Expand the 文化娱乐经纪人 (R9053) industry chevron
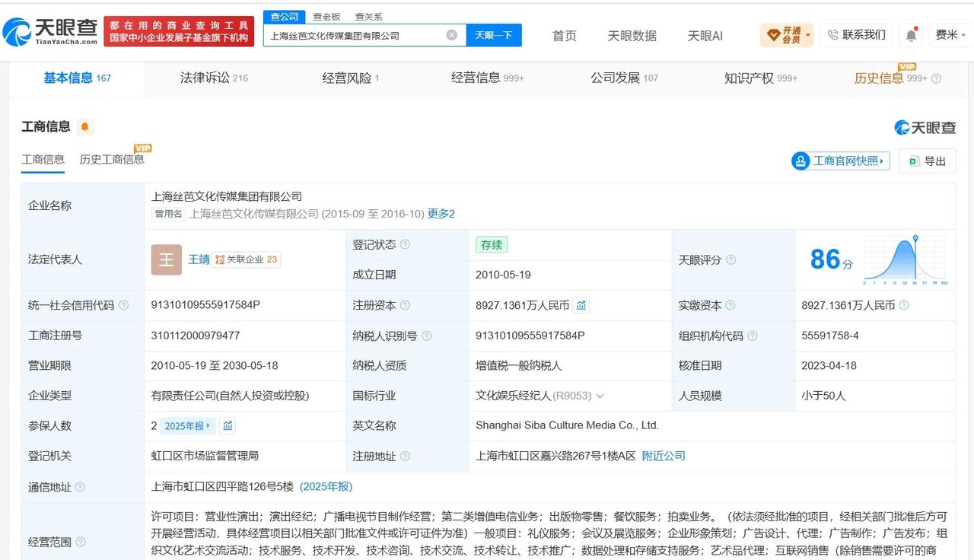The width and height of the screenshot is (974, 560). 600,396
